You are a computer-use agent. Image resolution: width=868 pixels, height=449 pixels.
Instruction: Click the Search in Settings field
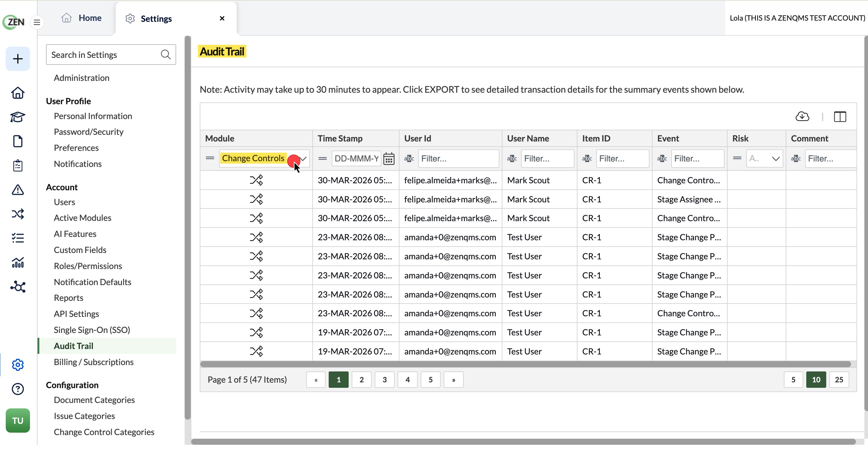coord(111,55)
